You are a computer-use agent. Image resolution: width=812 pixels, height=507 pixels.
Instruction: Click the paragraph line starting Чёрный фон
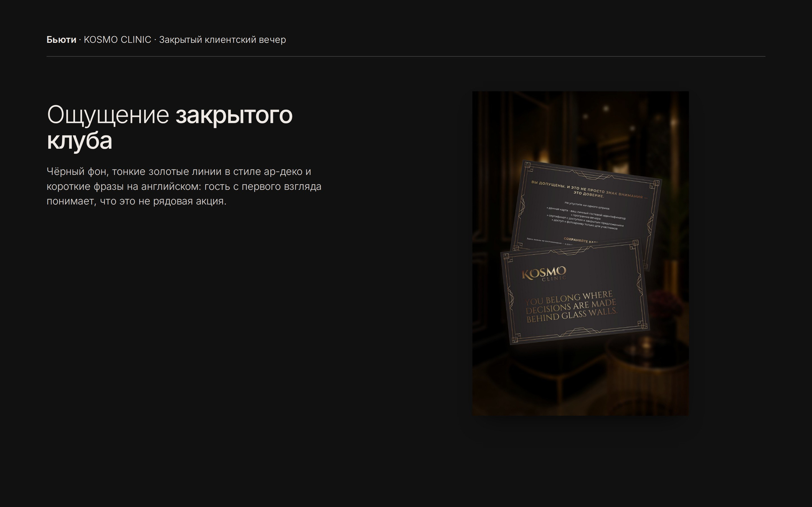[x=179, y=171]
